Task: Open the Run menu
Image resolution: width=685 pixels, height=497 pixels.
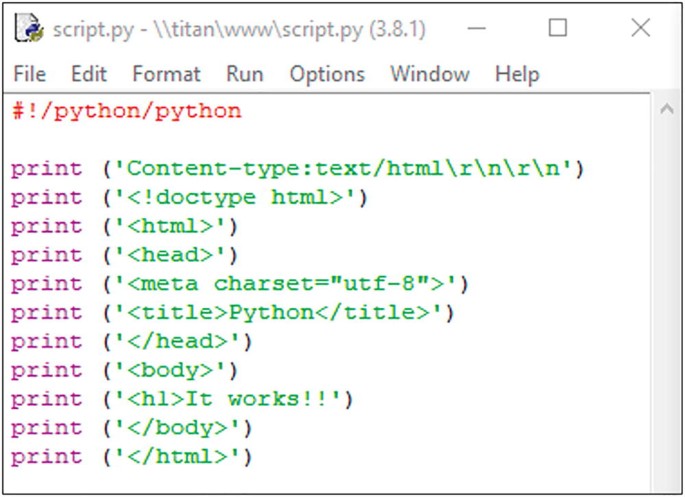Action: pyautogui.click(x=244, y=74)
